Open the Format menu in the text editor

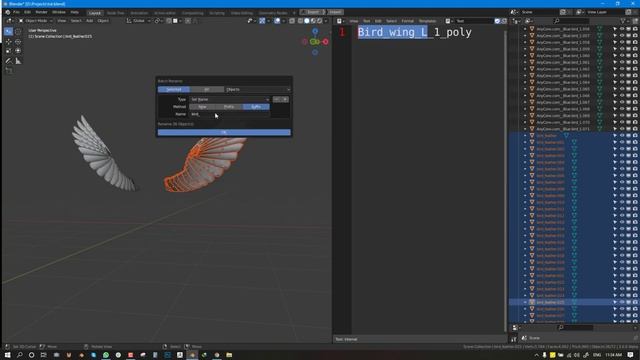point(407,21)
